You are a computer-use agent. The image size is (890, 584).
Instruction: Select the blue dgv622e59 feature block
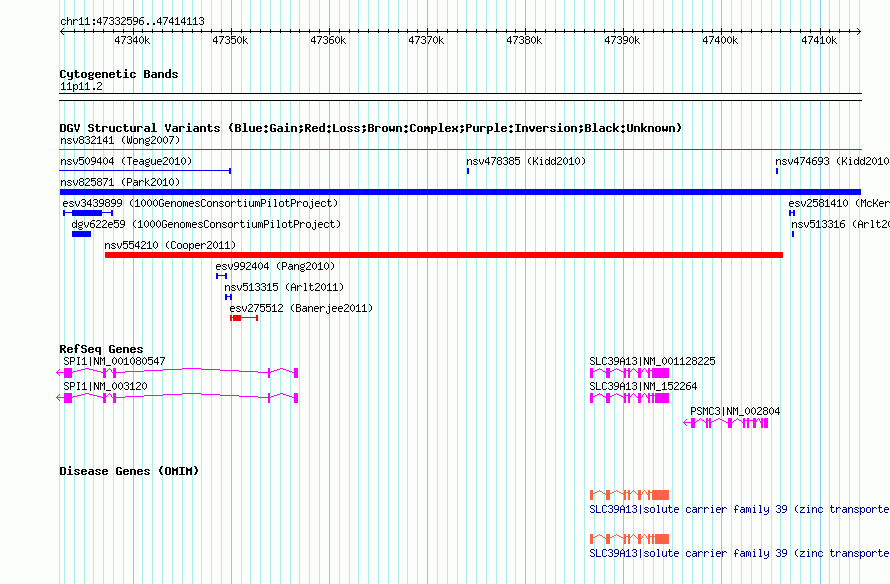(x=82, y=234)
